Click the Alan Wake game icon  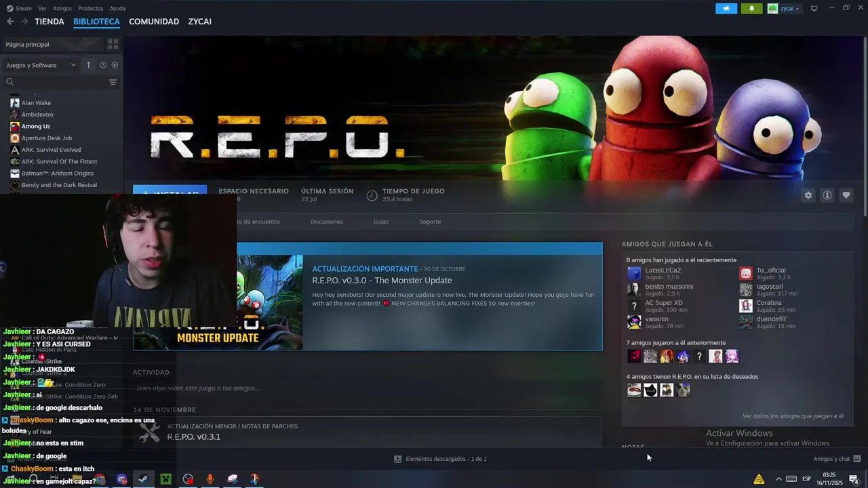click(15, 103)
